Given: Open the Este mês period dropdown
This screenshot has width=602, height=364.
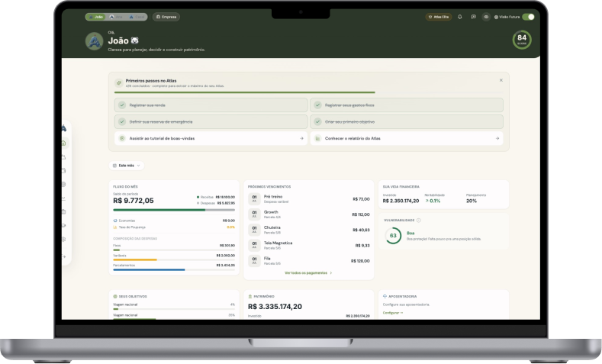Looking at the screenshot, I should pyautogui.click(x=127, y=166).
